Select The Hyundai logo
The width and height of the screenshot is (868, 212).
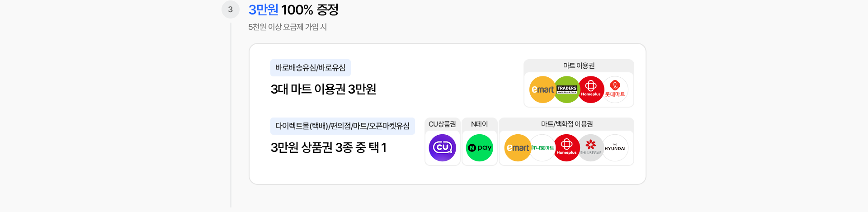(615, 148)
